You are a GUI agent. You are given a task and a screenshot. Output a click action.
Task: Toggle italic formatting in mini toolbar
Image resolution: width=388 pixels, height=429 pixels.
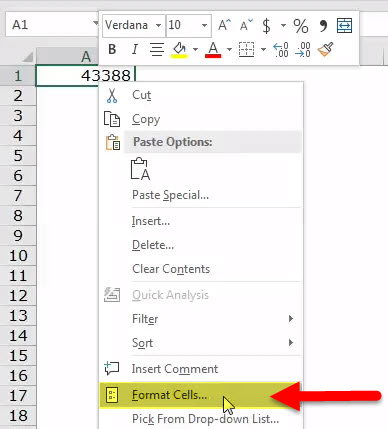tap(134, 49)
